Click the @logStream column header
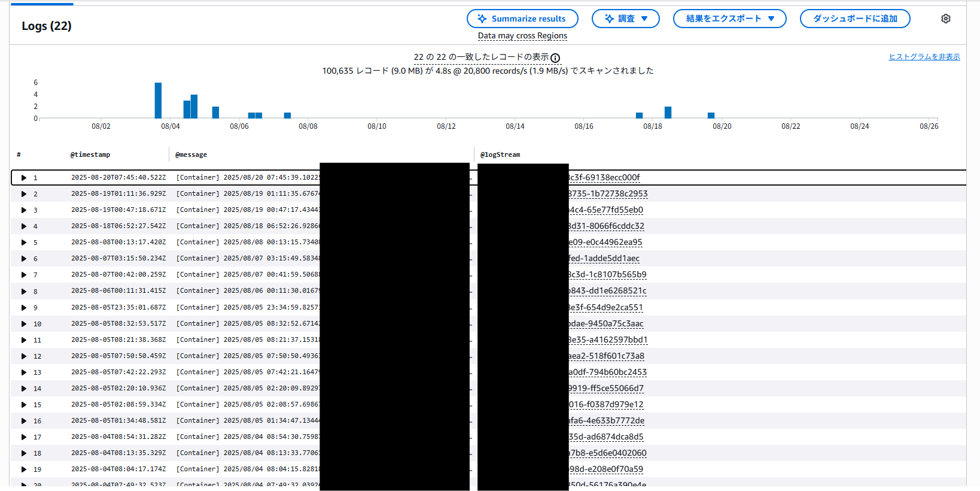Screen dimensions: 980x491 point(500,154)
